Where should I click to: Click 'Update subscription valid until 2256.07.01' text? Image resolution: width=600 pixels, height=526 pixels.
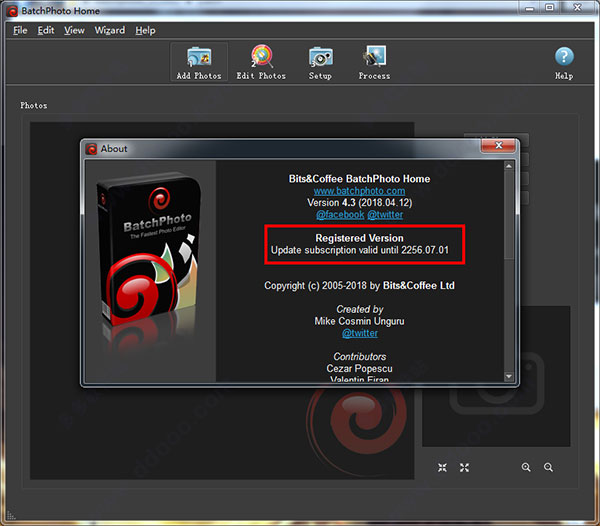click(x=360, y=250)
